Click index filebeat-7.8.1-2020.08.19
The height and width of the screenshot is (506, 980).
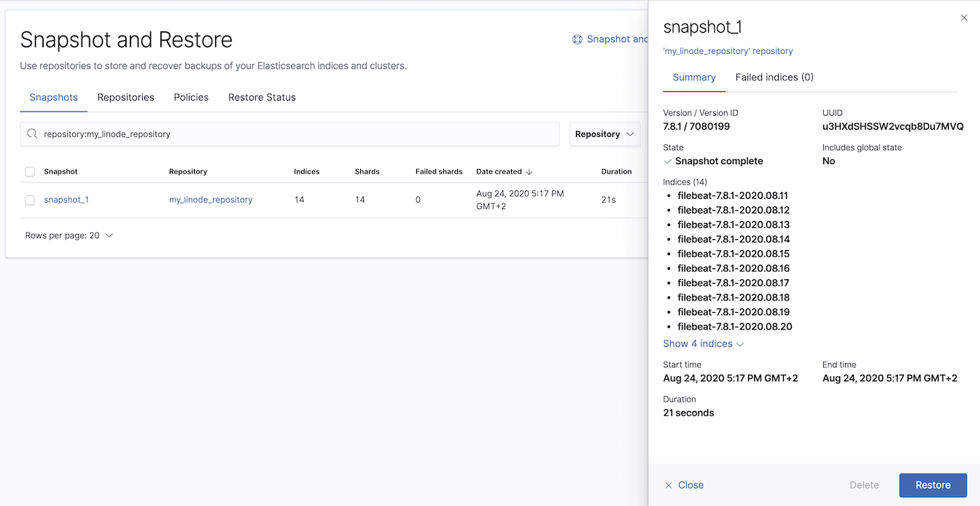click(x=734, y=312)
